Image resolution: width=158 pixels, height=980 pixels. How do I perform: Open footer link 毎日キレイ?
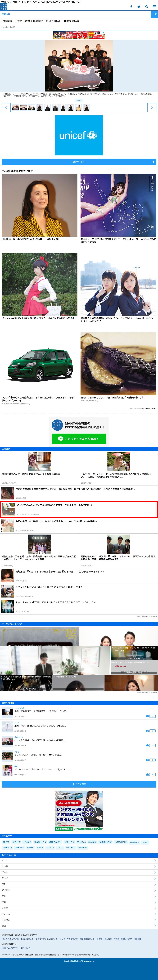pyautogui.click(x=25, y=948)
